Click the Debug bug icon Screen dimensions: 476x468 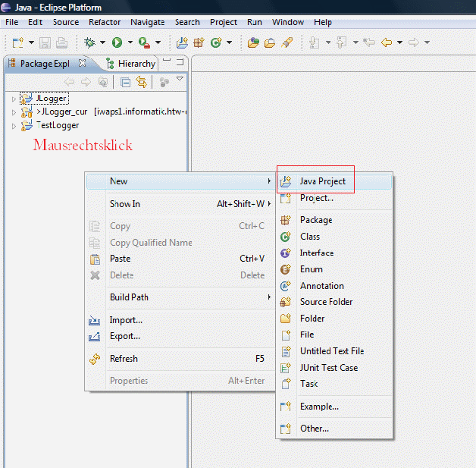click(x=89, y=42)
